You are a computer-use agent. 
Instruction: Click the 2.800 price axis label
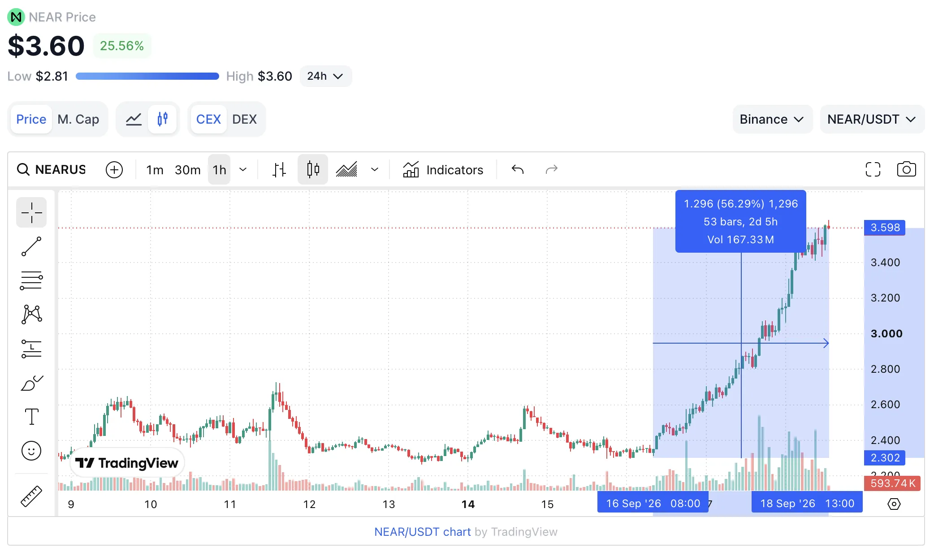click(x=885, y=369)
